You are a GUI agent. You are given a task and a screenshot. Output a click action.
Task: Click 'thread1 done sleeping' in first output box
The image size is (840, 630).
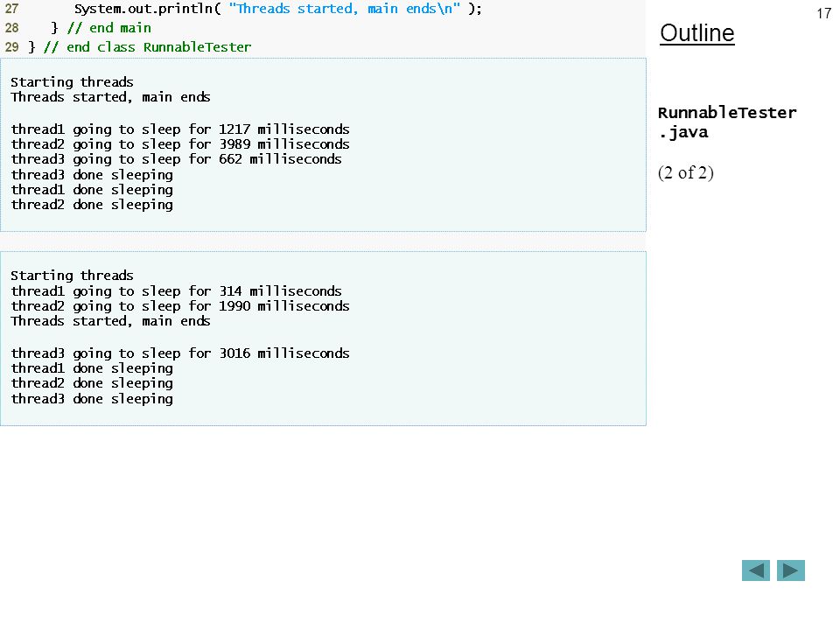point(92,190)
